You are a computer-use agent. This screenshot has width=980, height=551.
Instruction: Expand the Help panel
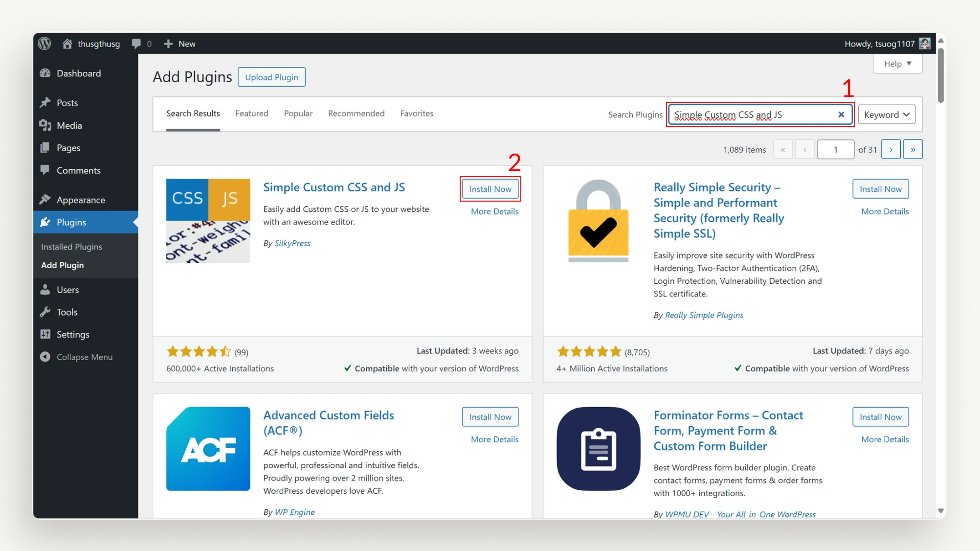coord(897,64)
